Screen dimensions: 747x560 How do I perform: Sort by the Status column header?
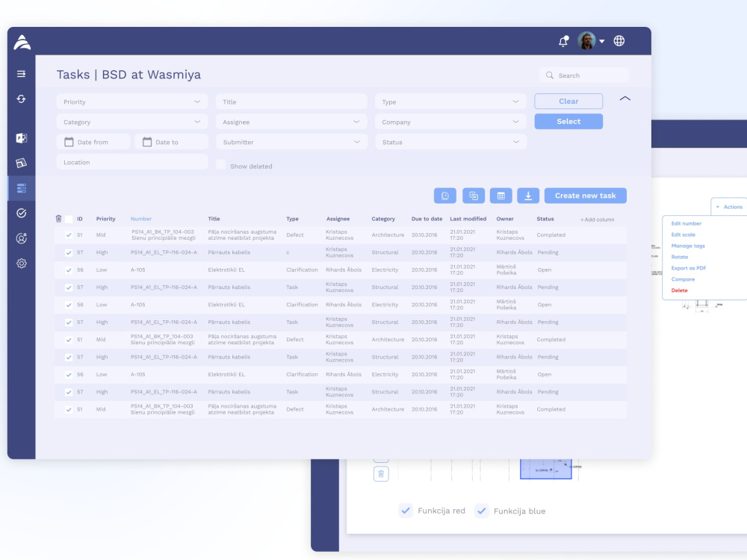[545, 219]
